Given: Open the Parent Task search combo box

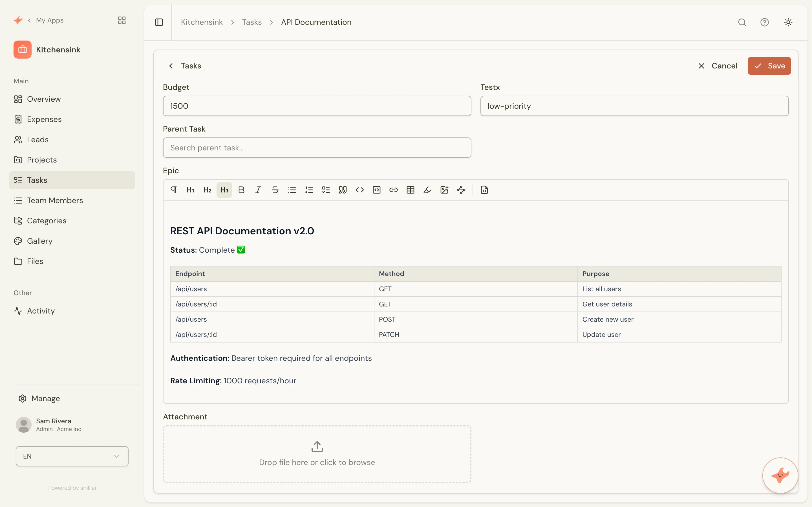Looking at the screenshot, I should tap(317, 148).
